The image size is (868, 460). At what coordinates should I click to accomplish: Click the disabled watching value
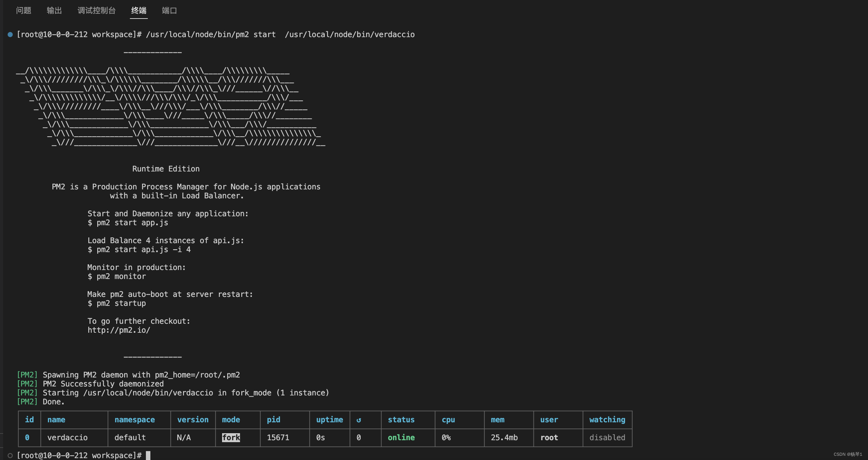607,437
